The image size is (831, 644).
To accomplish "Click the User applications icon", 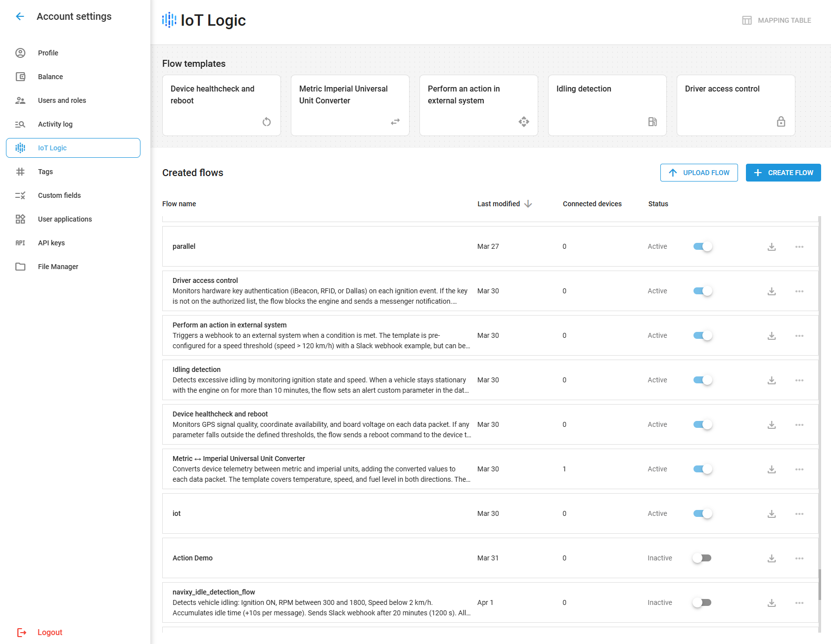I will click(x=20, y=219).
